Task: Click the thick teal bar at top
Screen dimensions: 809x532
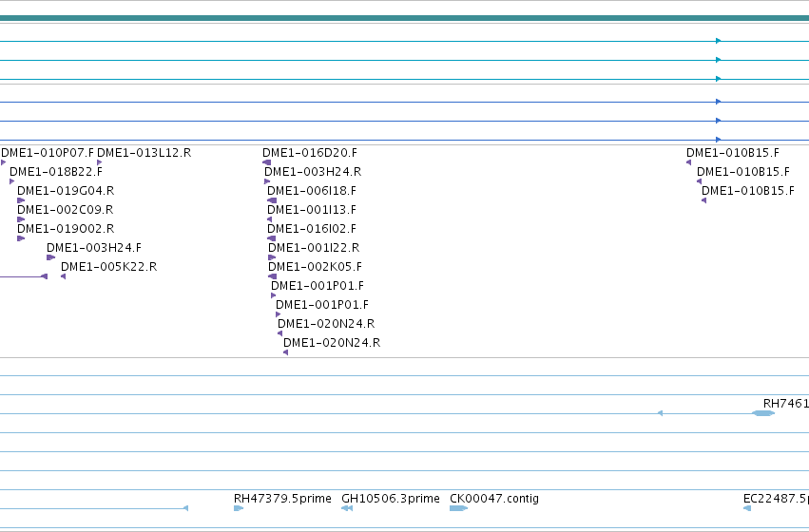Action: 405,18
